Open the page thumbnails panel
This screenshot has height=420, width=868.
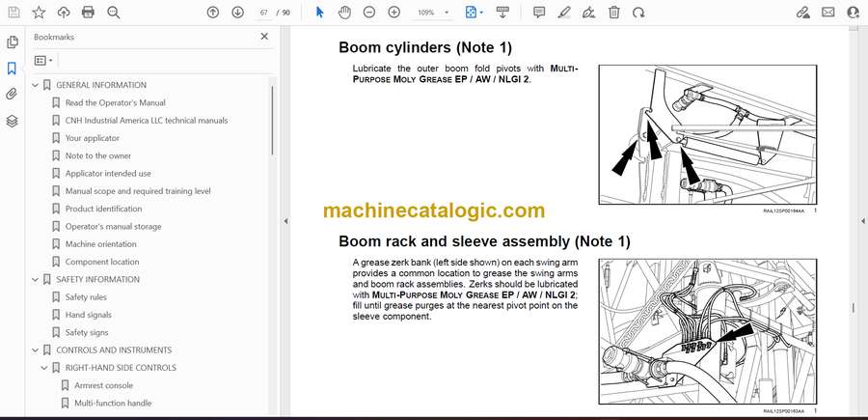(13, 42)
